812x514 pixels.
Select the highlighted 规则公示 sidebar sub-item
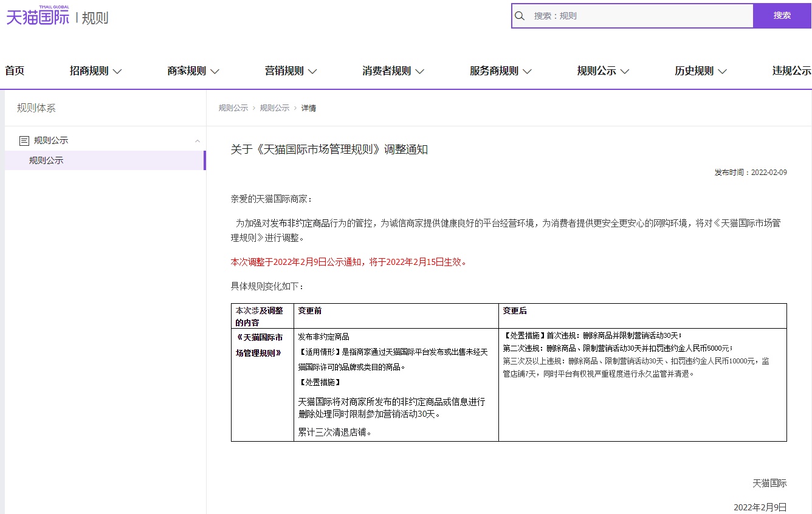click(x=105, y=160)
